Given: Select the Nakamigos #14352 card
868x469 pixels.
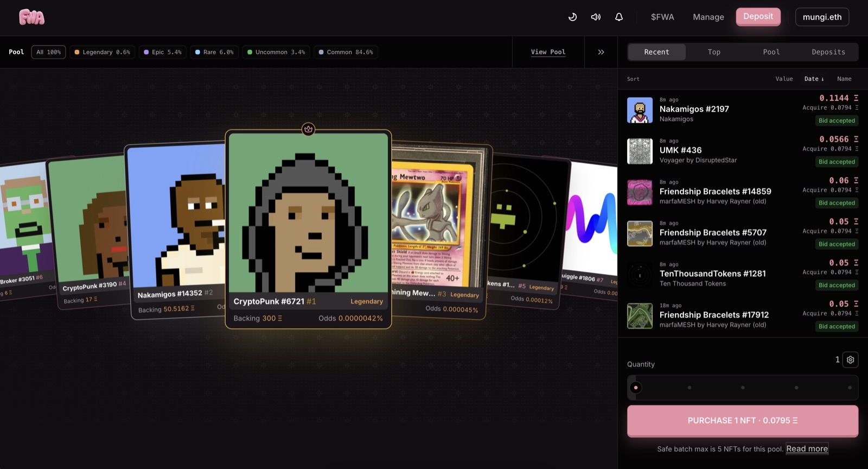Looking at the screenshot, I should pos(176,231).
